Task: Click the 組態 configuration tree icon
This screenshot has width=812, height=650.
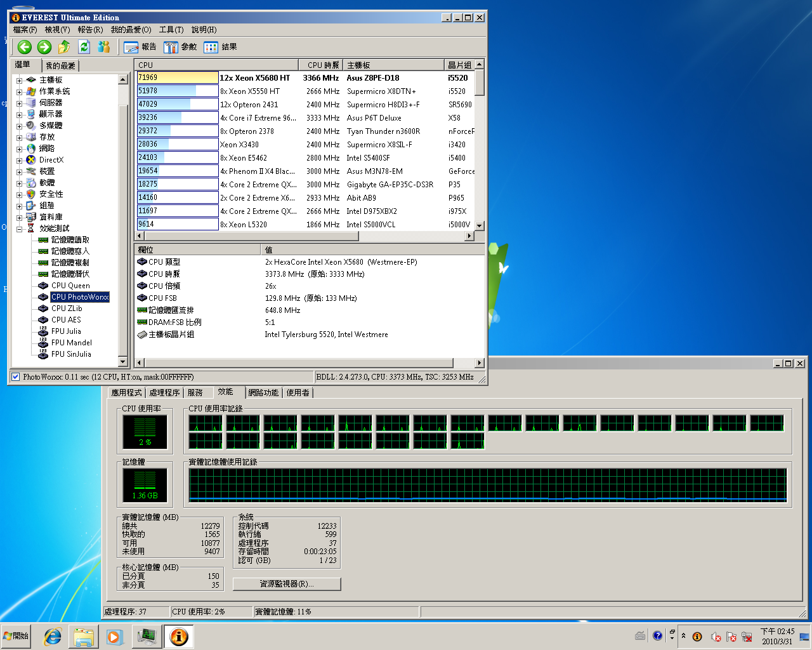Action: point(31,206)
